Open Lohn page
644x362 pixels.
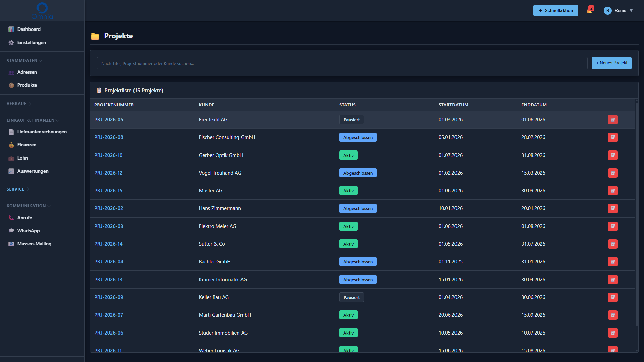coord(23,158)
